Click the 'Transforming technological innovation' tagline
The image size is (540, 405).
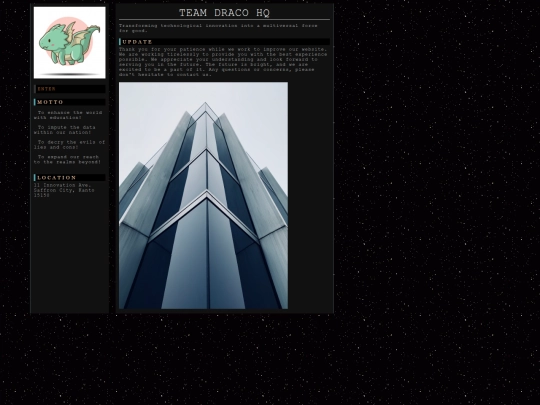[218, 28]
